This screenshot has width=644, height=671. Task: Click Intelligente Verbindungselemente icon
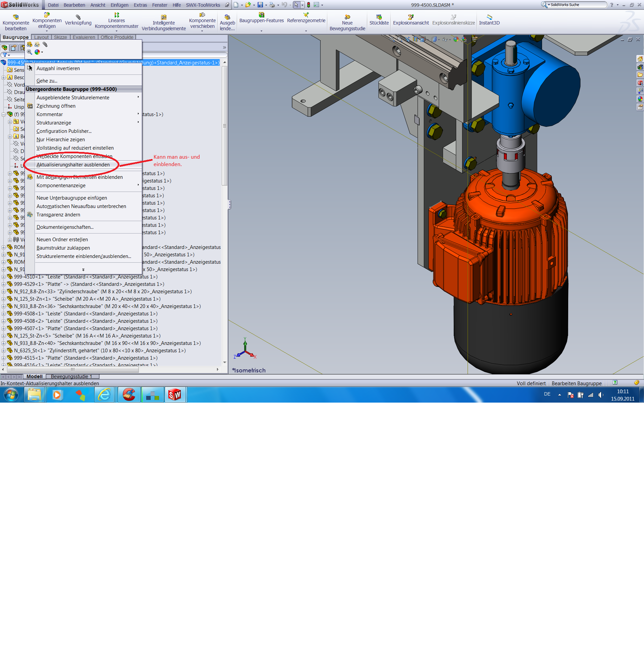pos(164,17)
